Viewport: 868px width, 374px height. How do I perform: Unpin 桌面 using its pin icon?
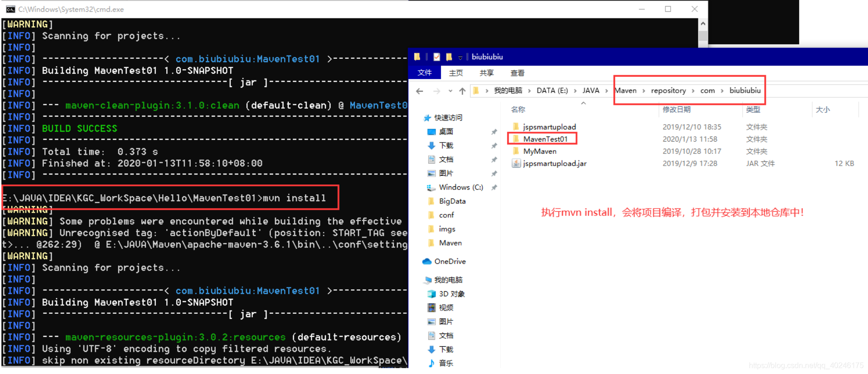[494, 132]
